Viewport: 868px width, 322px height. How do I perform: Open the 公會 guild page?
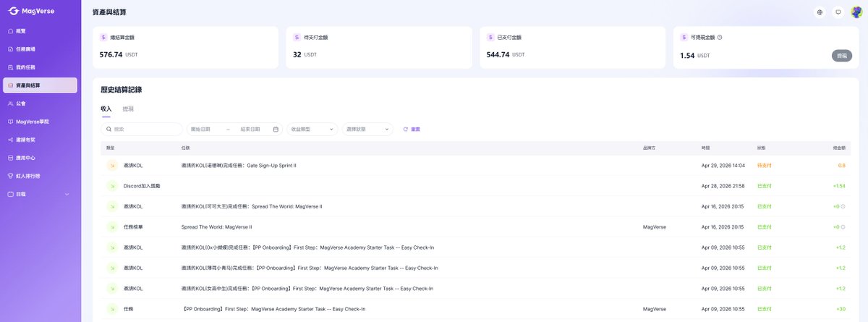40,103
